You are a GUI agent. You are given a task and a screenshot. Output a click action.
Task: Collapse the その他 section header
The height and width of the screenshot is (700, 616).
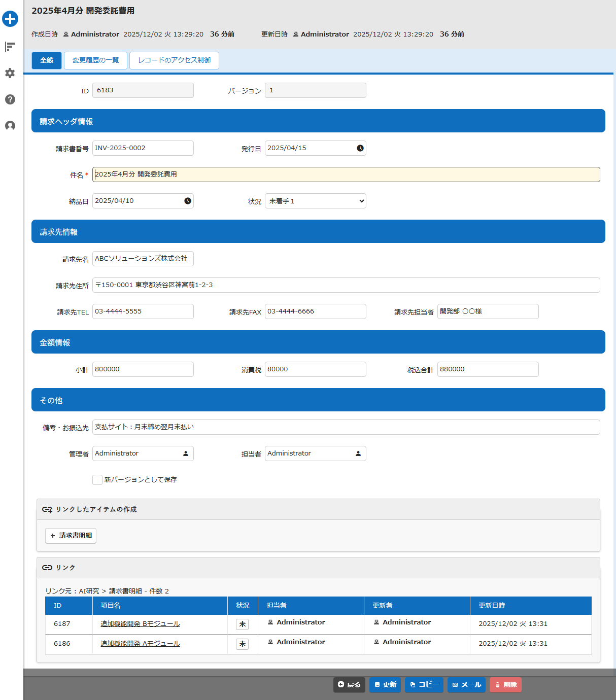pyautogui.click(x=318, y=400)
